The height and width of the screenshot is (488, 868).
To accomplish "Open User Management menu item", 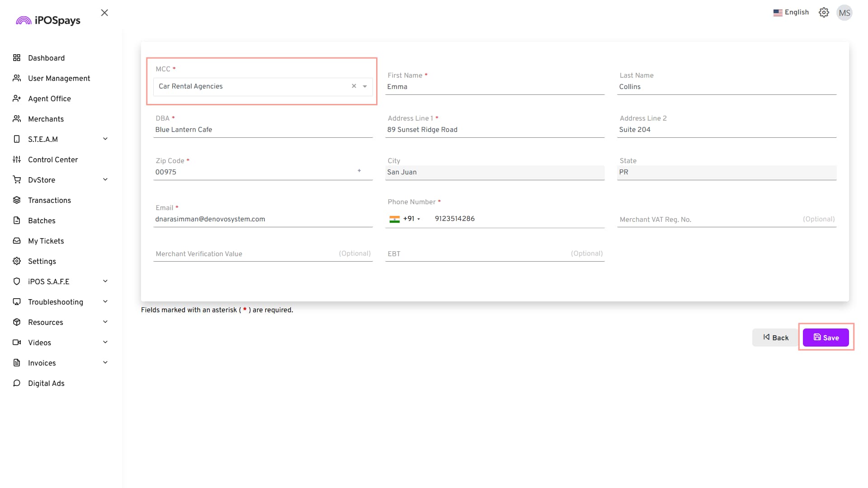I will pyautogui.click(x=59, y=78).
